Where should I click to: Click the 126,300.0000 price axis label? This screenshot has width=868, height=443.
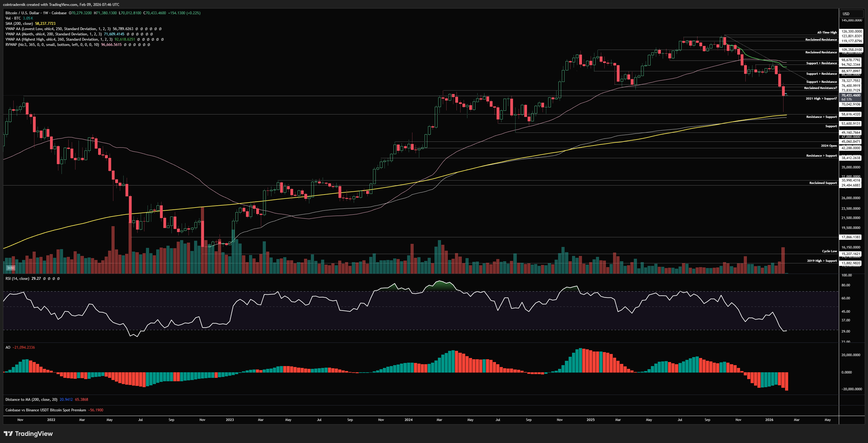pos(851,31)
